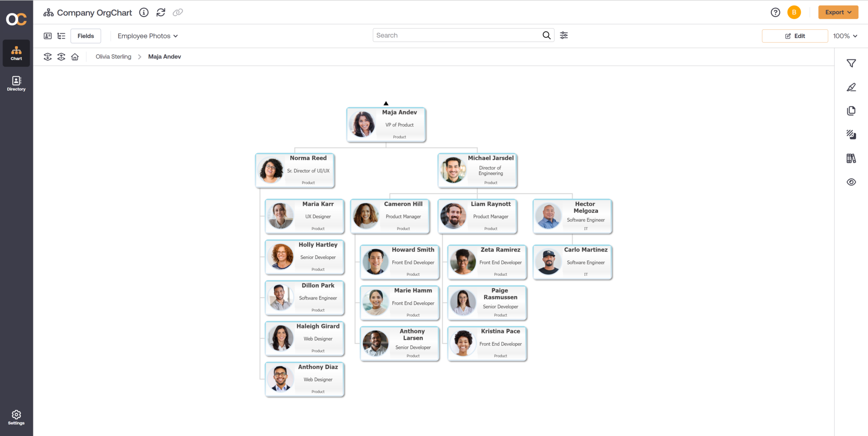Image resolution: width=868 pixels, height=436 pixels.
Task: Refresh the org chart data
Action: (x=161, y=12)
